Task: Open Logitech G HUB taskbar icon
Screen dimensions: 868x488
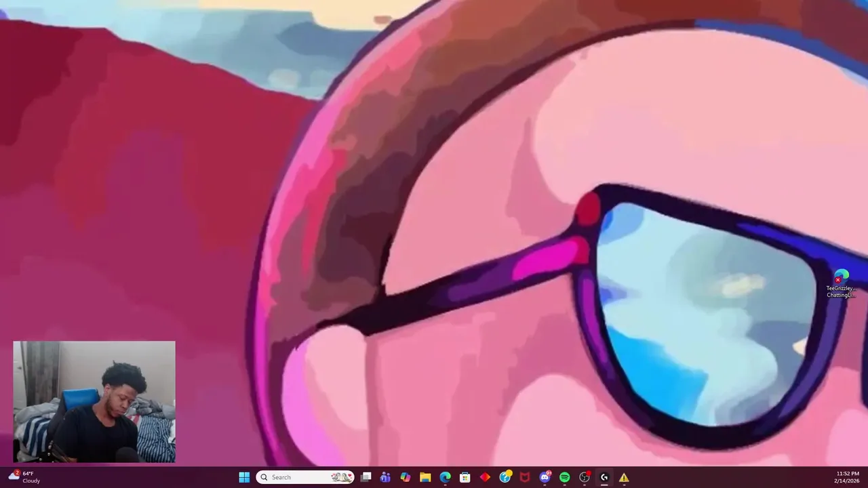Action: pyautogui.click(x=604, y=477)
